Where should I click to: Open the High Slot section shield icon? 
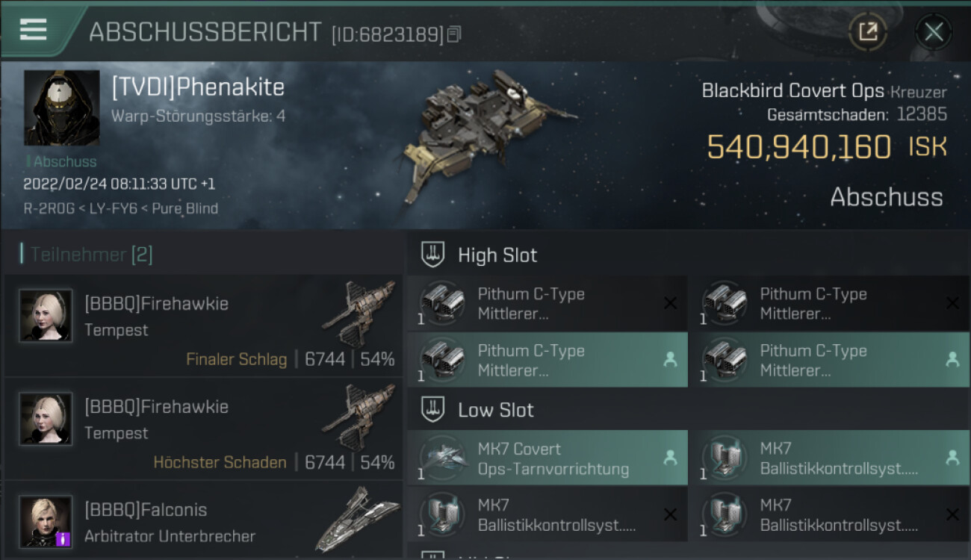432,255
